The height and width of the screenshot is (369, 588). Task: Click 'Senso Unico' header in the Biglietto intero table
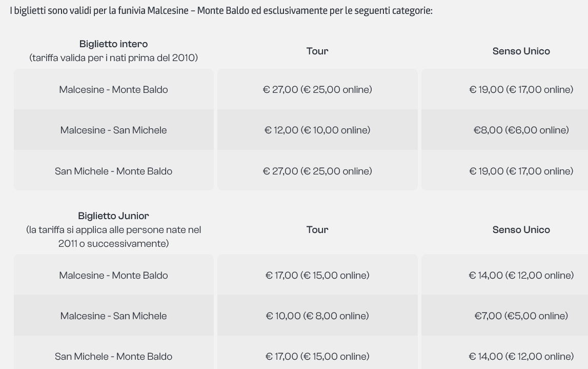(x=521, y=51)
